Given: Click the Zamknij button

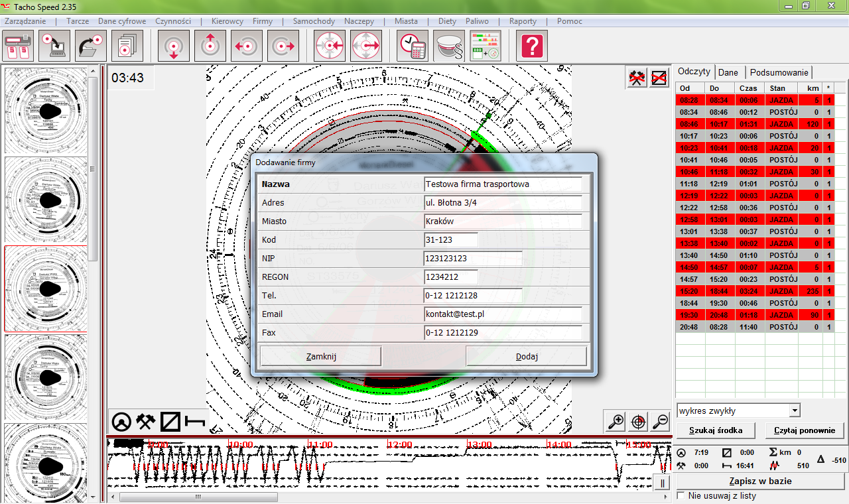Looking at the screenshot, I should pos(321,356).
